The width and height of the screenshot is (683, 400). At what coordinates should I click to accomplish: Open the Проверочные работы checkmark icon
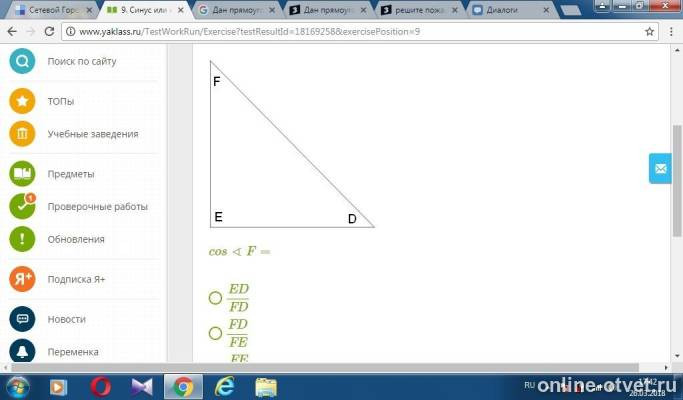(22, 206)
